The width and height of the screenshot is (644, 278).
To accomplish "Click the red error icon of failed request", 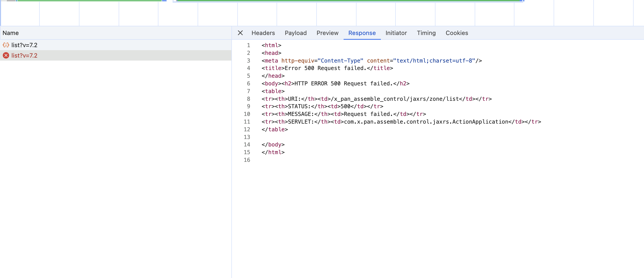I will [x=6, y=56].
